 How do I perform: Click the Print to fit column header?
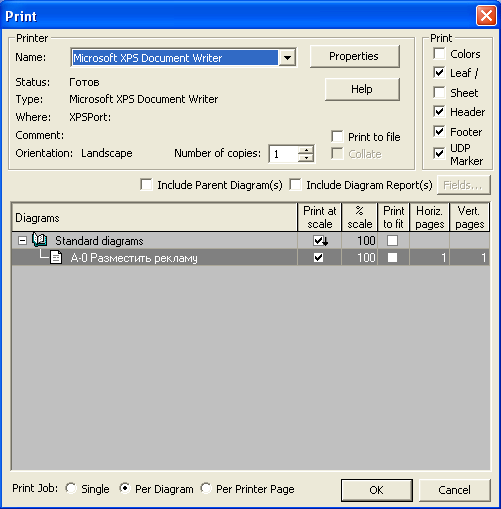click(x=394, y=217)
